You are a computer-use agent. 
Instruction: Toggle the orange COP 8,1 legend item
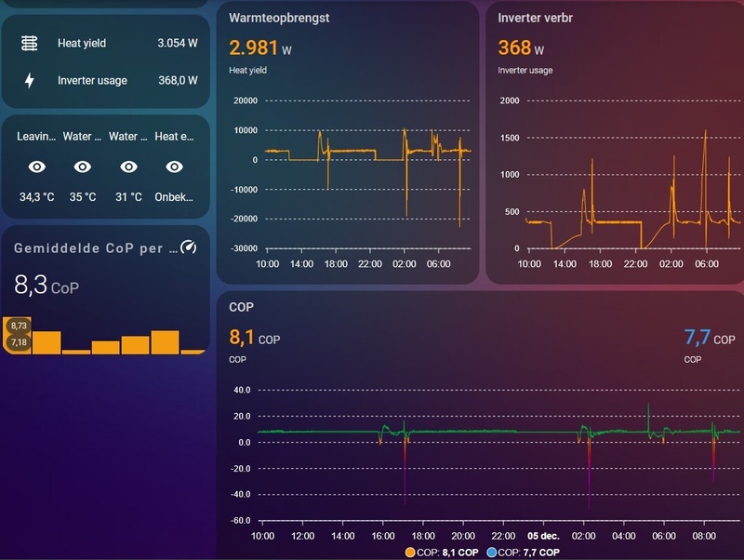tap(442, 553)
